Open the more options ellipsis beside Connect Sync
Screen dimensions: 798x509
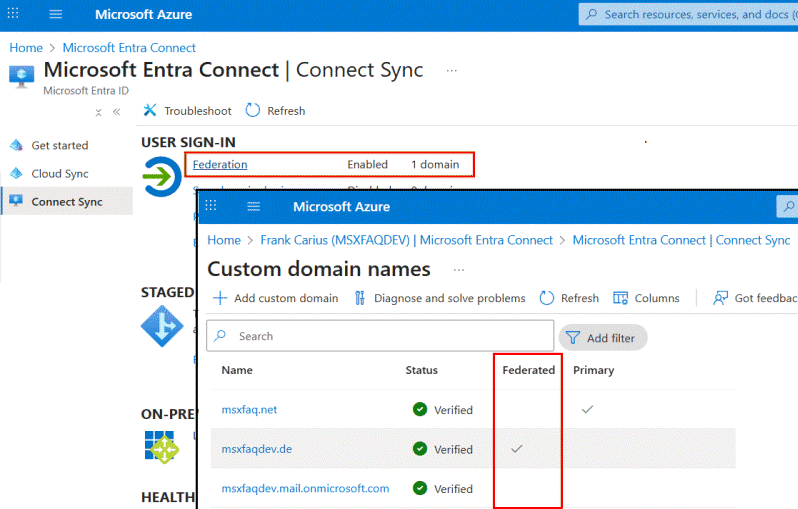[x=452, y=71]
